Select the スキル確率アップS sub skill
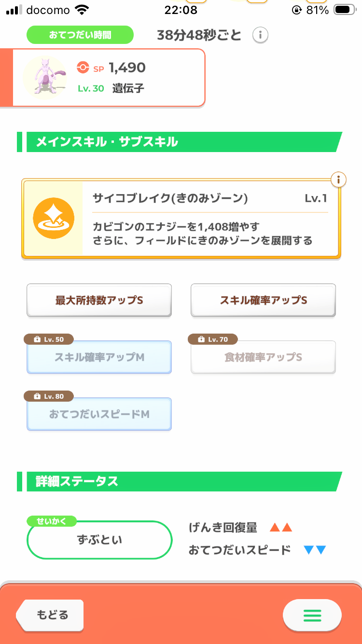Image resolution: width=362 pixels, height=644 pixels. coord(264,300)
